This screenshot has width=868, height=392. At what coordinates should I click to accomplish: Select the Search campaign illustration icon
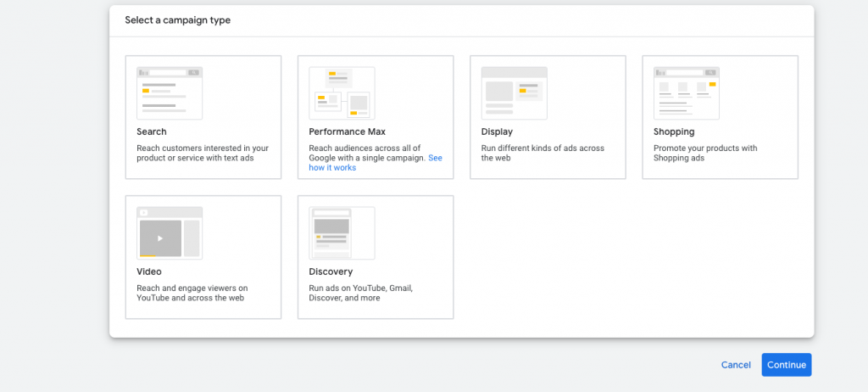point(170,93)
